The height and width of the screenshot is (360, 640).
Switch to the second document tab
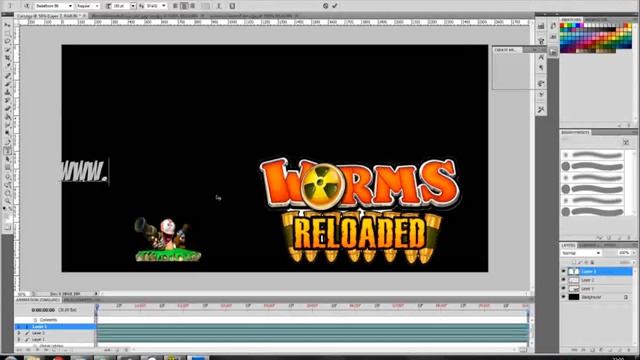147,16
